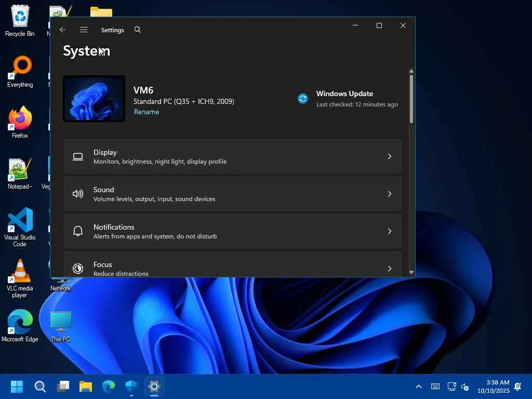Open Windows Security shield on taskbar
Screen dimensions: 532x399
coord(131,387)
